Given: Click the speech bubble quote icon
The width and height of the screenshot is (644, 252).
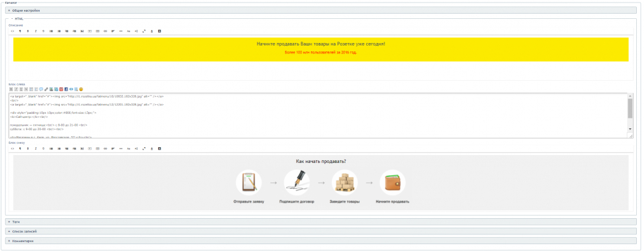Looking at the screenshot, I should [x=41, y=89].
